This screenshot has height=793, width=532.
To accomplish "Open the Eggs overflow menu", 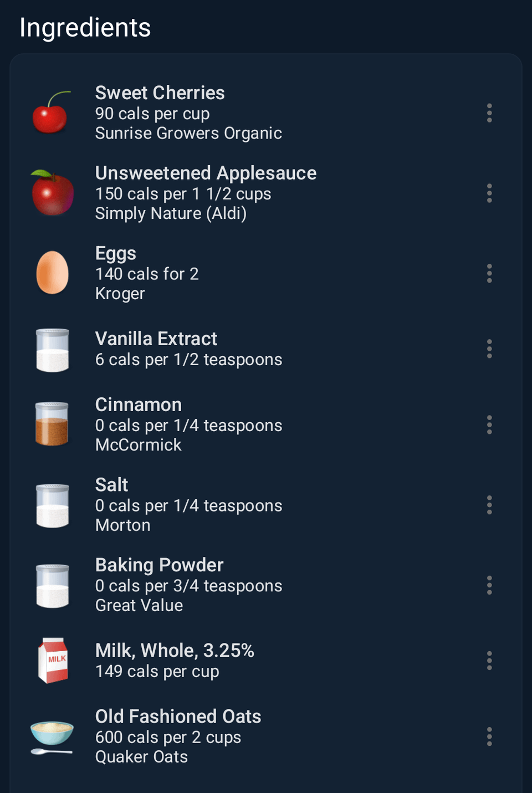I will pyautogui.click(x=489, y=274).
